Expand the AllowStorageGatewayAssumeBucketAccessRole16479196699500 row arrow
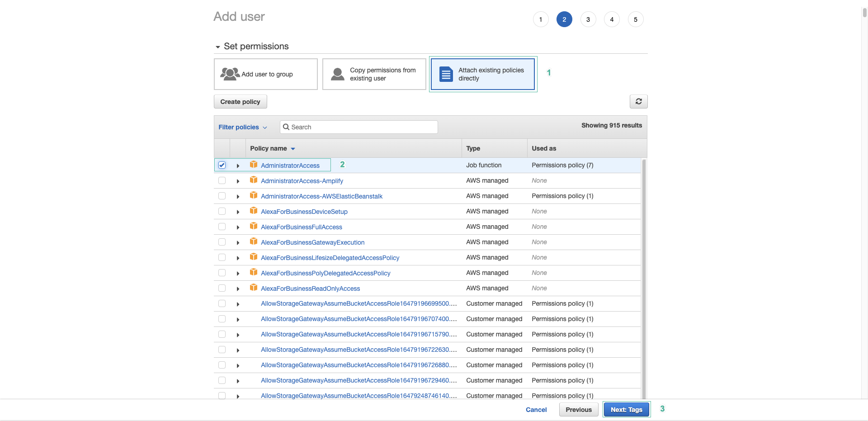Screen dimensions: 868x421 238,304
